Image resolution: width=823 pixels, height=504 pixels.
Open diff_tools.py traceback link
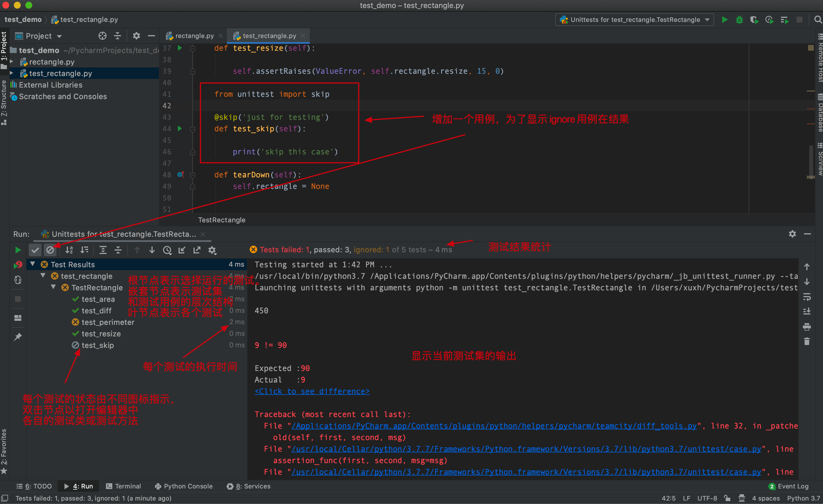494,426
